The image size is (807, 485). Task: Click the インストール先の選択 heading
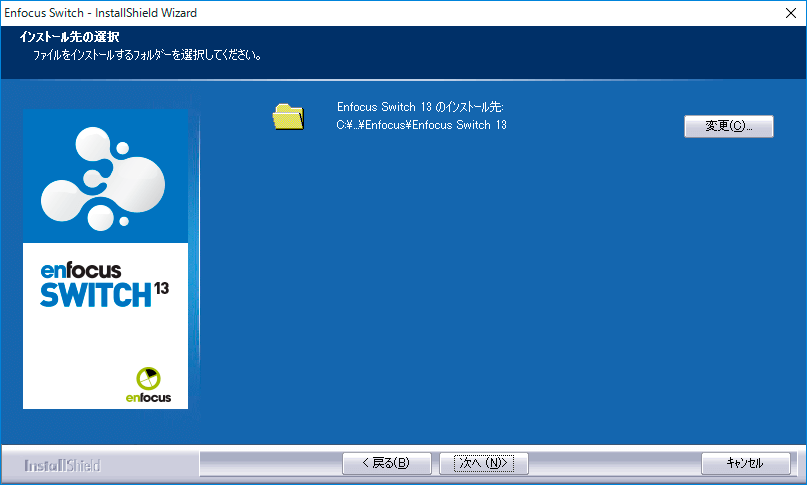pyautogui.click(x=69, y=37)
